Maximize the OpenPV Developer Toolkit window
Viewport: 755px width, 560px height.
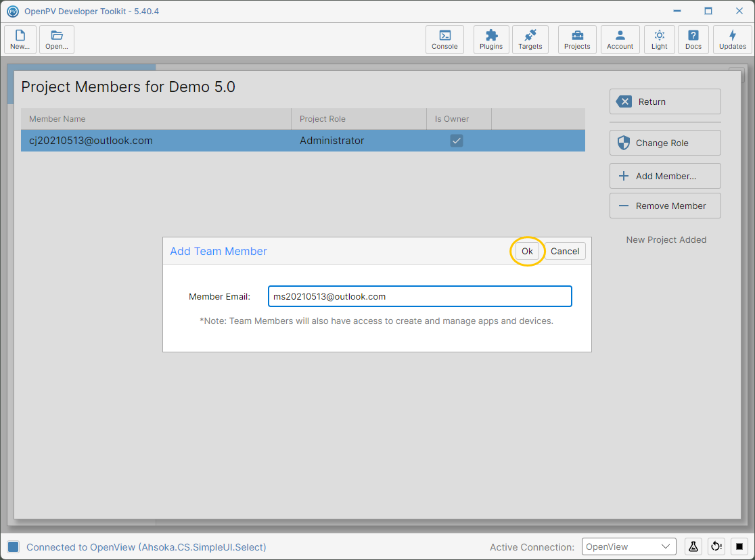pyautogui.click(x=708, y=11)
